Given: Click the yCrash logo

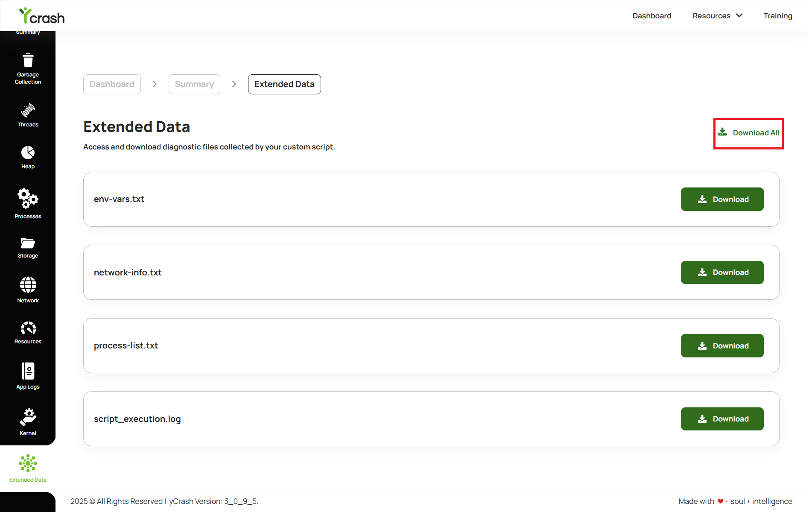Looking at the screenshot, I should coord(42,16).
